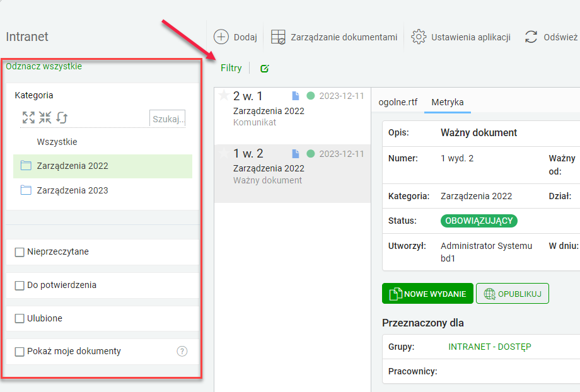Click the OBOWIĄZUJĄCY status badge

[479, 221]
